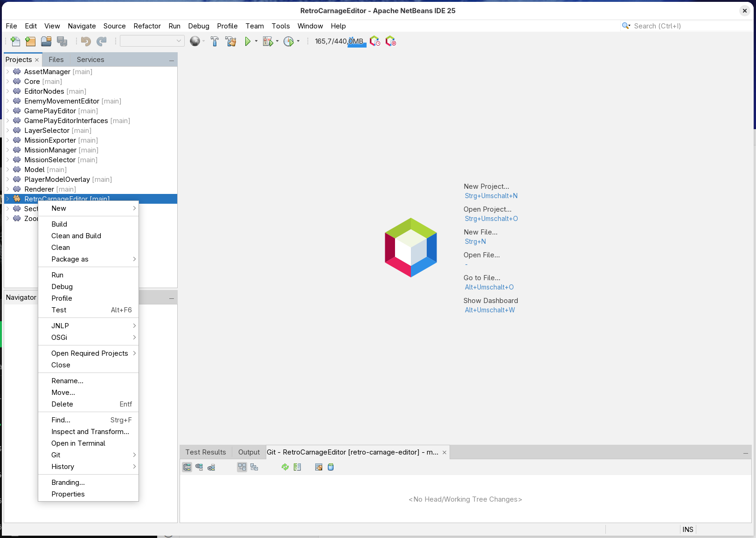This screenshot has height=538, width=756.
Task: Expand the AssetManager project node
Action: coord(7,72)
